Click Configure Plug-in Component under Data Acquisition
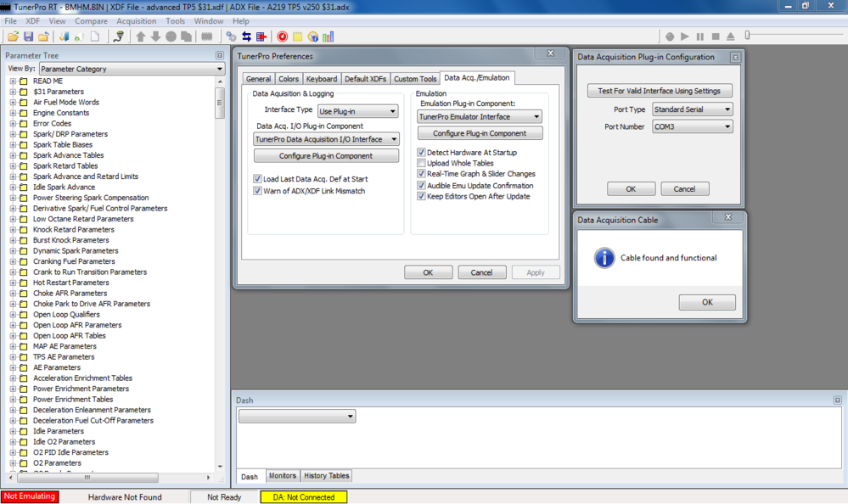 326,156
